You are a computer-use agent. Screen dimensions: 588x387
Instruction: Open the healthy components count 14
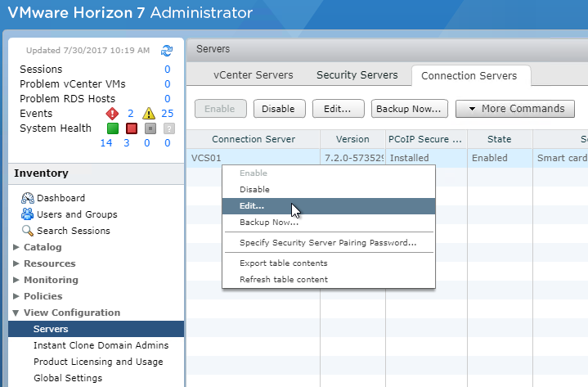coord(106,143)
